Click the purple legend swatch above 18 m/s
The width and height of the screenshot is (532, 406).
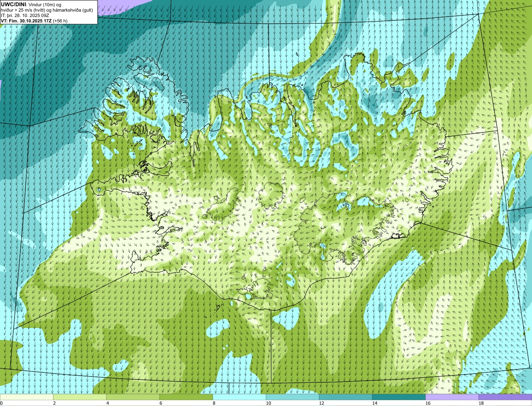pyautogui.click(x=505, y=397)
